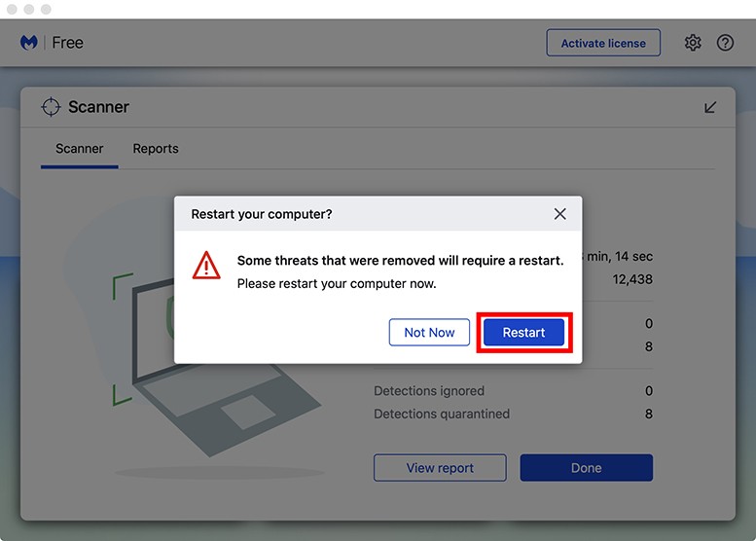Open the scan results via View report
This screenshot has width=756, height=541.
(440, 468)
